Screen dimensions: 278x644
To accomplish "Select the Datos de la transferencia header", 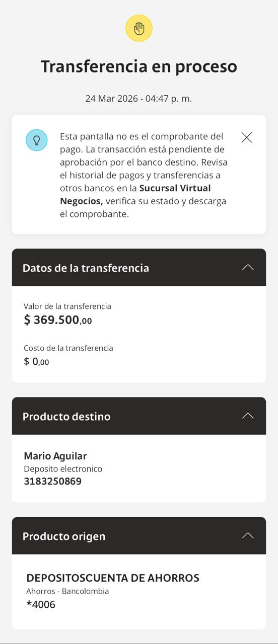I will click(x=139, y=268).
